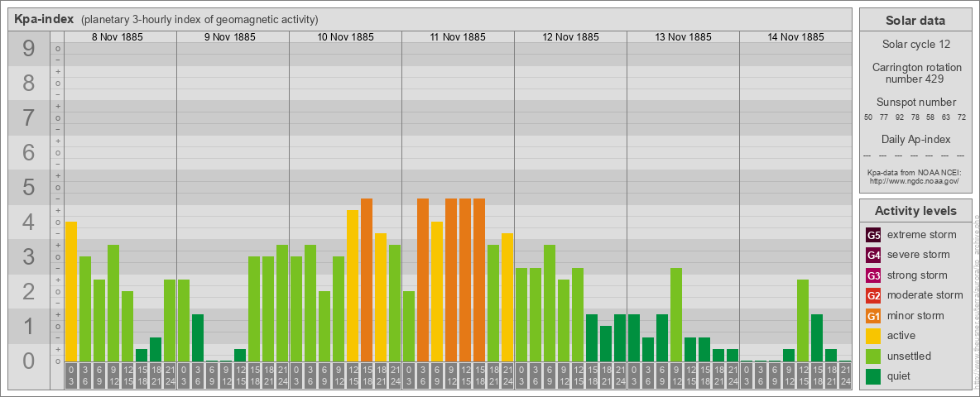The width and height of the screenshot is (980, 397).
Task: Click the 'Sunspot number' label
Action: [916, 102]
